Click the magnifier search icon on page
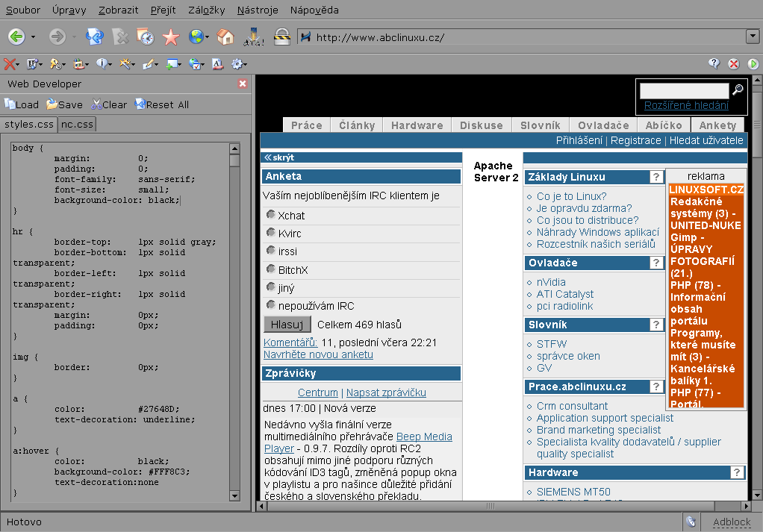This screenshot has height=532, width=763. click(738, 90)
